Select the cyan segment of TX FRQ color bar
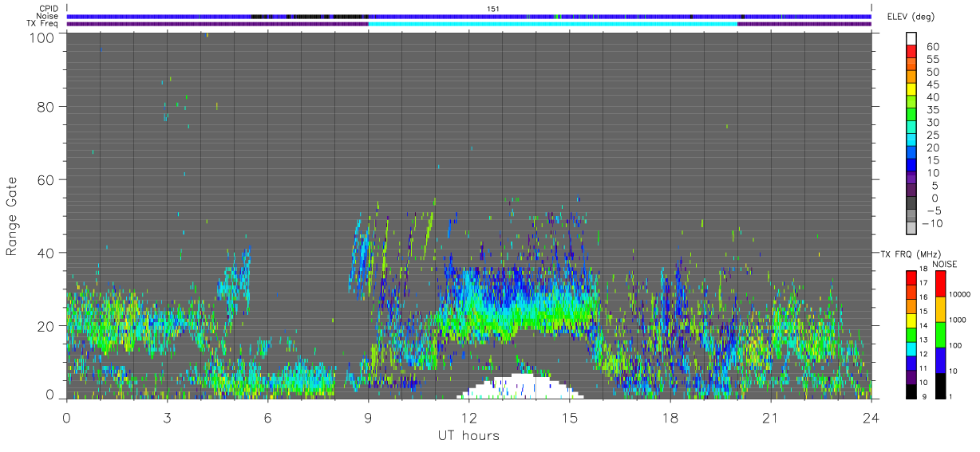980x452 pixels. point(911,349)
